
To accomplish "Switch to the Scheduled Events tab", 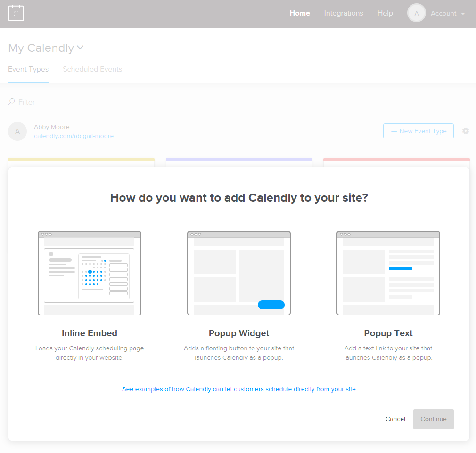I will [92, 69].
